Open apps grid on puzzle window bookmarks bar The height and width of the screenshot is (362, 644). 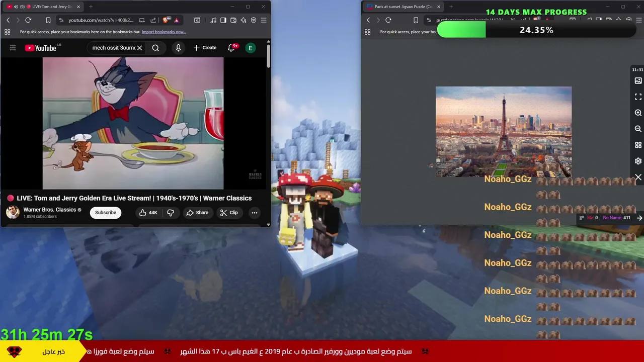367,32
